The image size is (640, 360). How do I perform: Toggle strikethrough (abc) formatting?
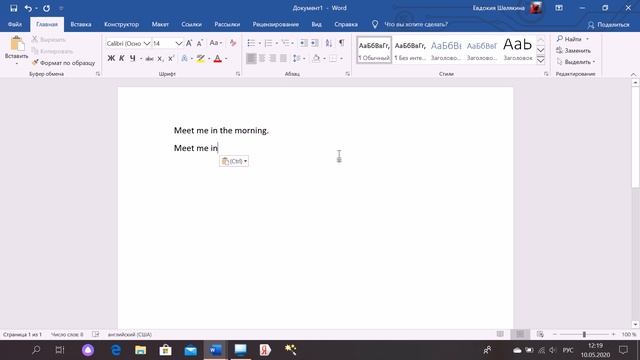click(x=149, y=59)
